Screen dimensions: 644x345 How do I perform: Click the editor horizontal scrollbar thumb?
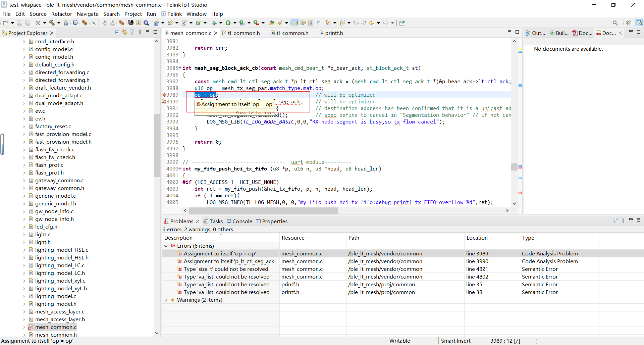click(x=263, y=210)
